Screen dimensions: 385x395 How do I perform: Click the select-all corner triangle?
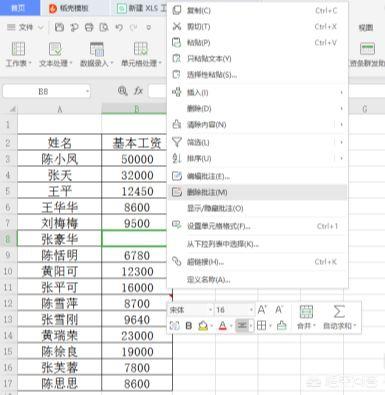12,109
